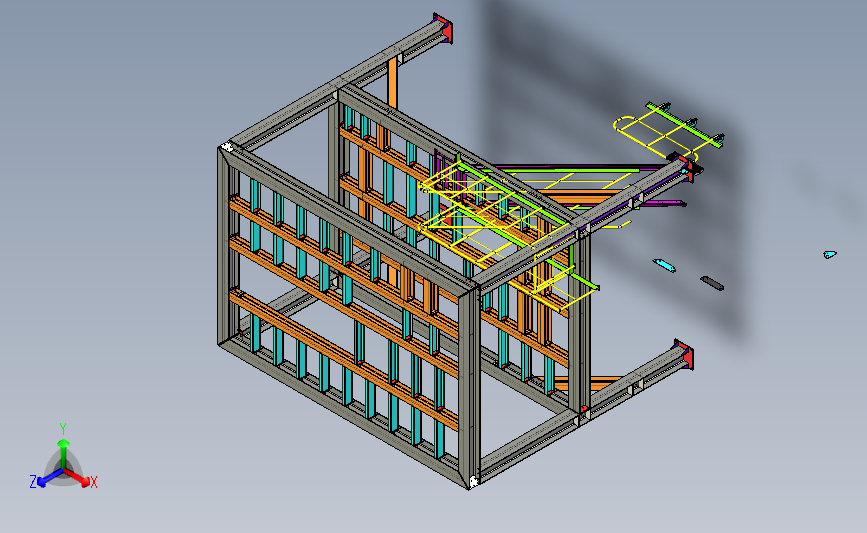Click the green Y axis of the orientation triad
This screenshot has width=867, height=533.
[x=64, y=453]
